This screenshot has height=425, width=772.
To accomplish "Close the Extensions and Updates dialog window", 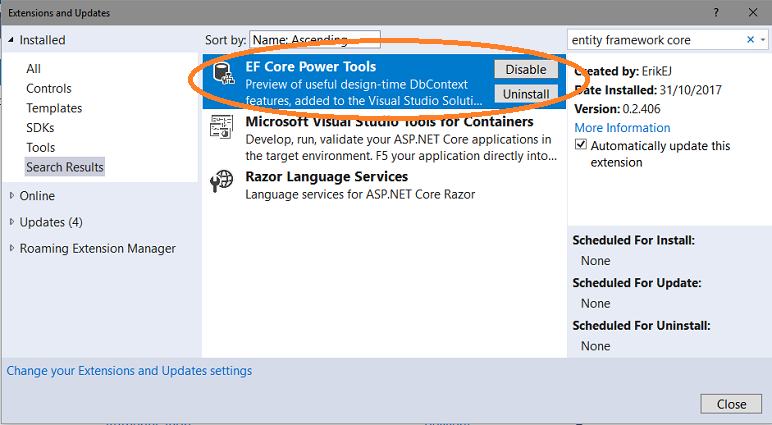I will (753, 13).
